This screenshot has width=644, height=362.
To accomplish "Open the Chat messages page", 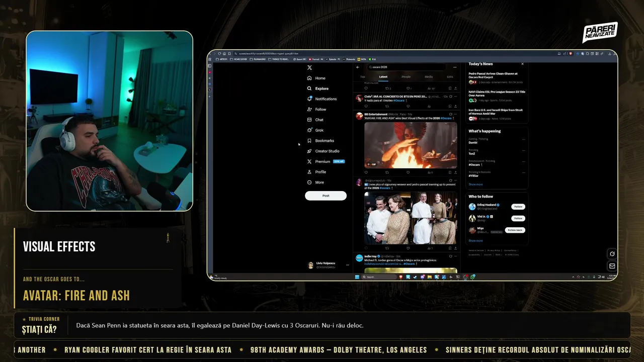I will [x=315, y=120].
